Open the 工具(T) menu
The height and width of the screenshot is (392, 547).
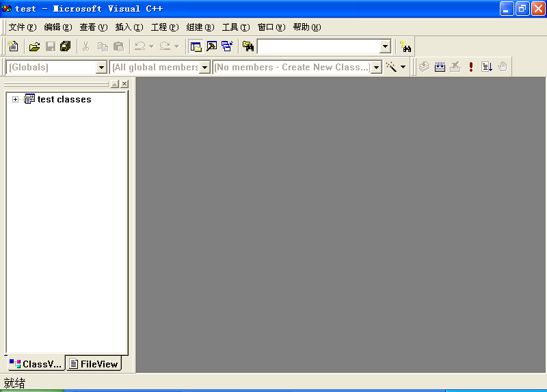pyautogui.click(x=236, y=27)
